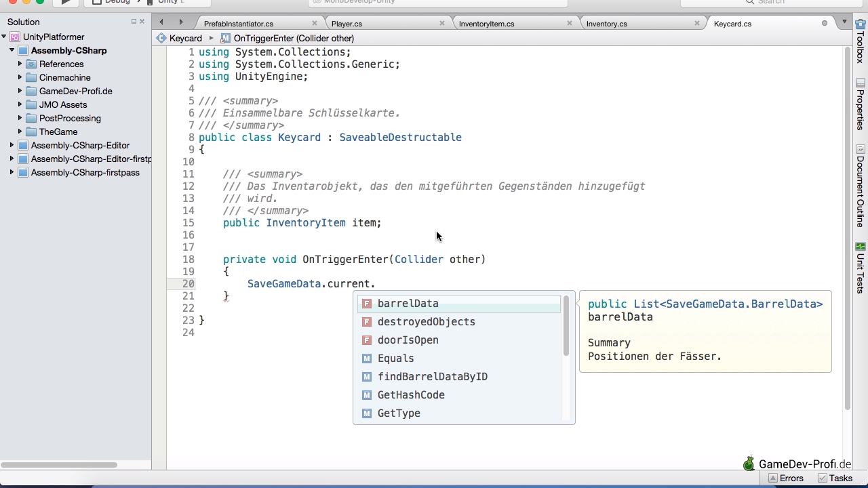Select the UnityPlatformer solution icon

[x=15, y=37]
